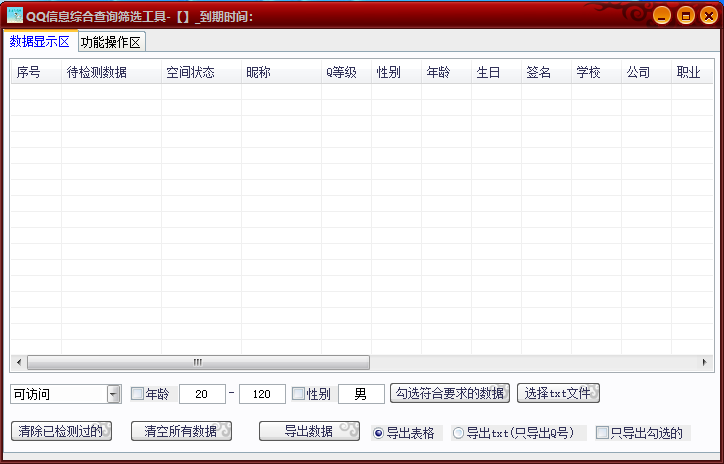
Task: Select the 导出txt(只导出Q号) radio option
Action: click(458, 433)
